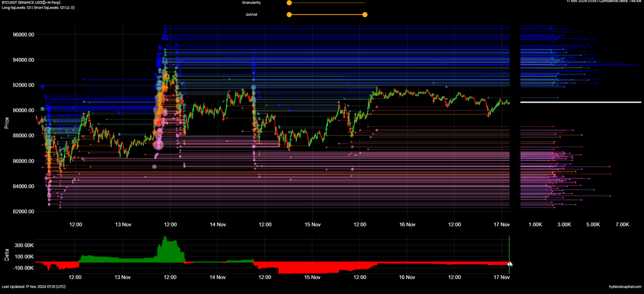Click the 88000.00 price axis label
Viewport: 644px width, 294px height.
point(24,135)
